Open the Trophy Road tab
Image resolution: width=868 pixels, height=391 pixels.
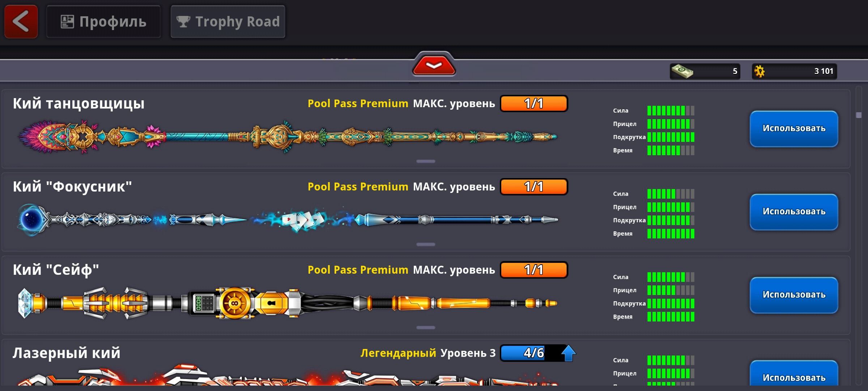228,22
